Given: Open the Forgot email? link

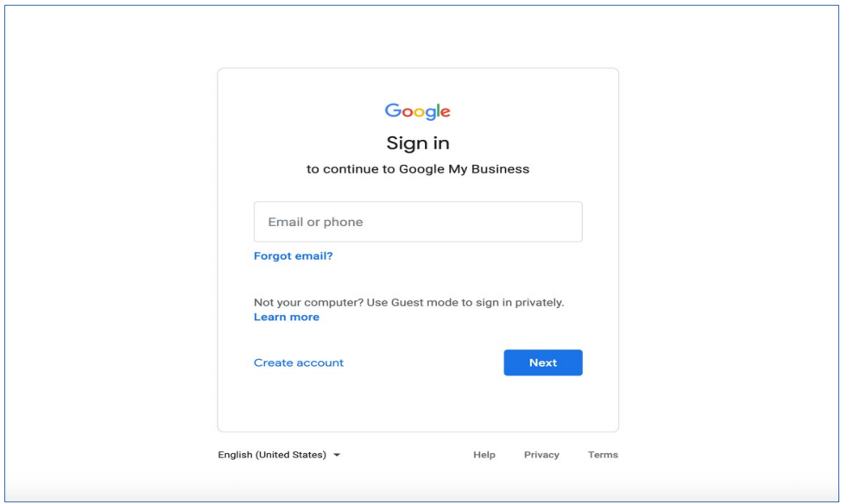Looking at the screenshot, I should 293,255.
